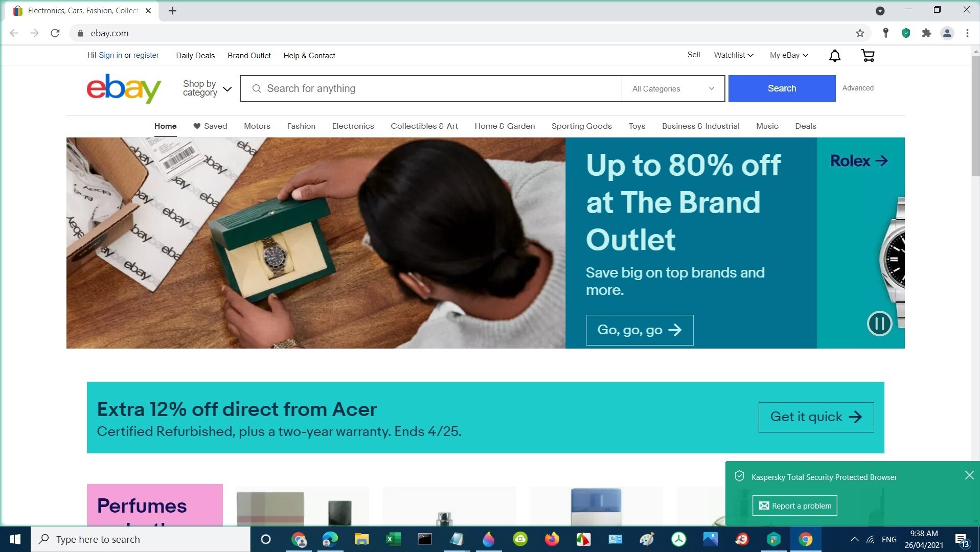980x552 pixels.
Task: Open the Deals tab
Action: coord(805,126)
